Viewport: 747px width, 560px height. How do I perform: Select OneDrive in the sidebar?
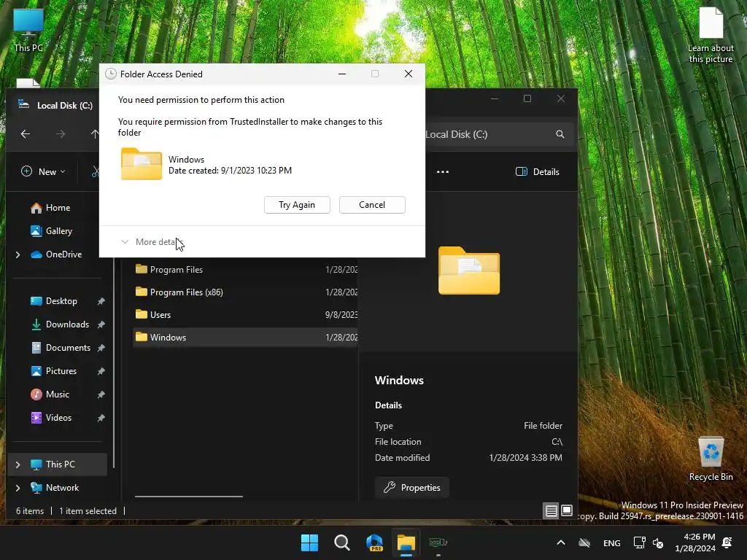pyautogui.click(x=56, y=254)
